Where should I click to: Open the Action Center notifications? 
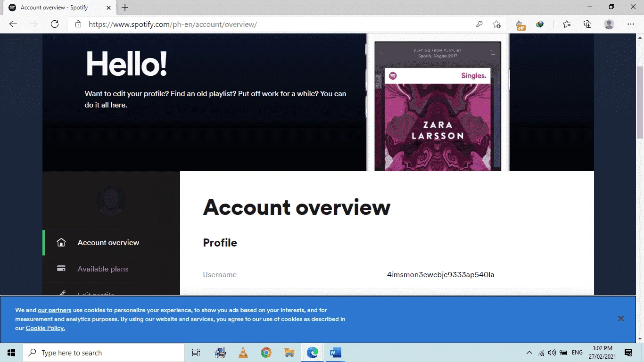(628, 353)
